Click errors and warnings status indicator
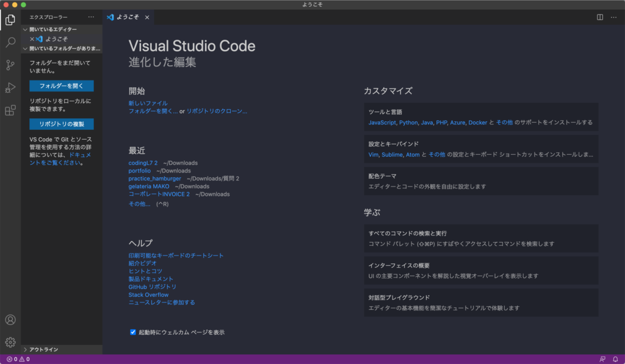This screenshot has height=364, width=625. tap(18, 359)
